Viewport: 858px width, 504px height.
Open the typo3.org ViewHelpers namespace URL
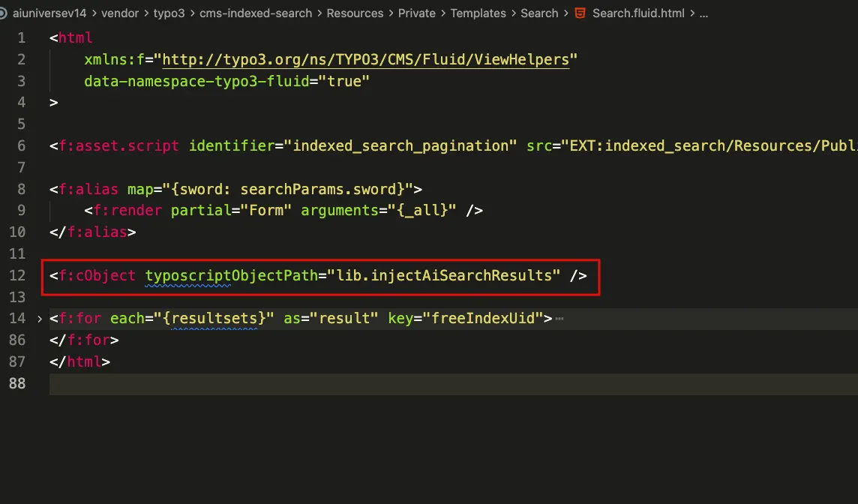pos(366,60)
